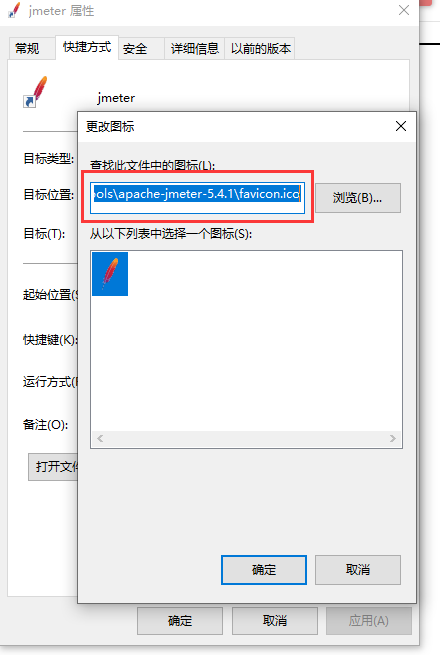Viewport: 440px width, 655px height.
Task: Click the 应用(A) button
Action: pos(369,621)
